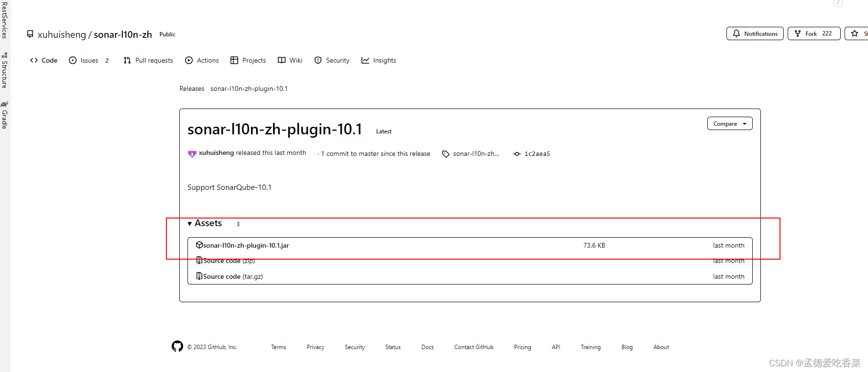Open xuhuisheng author link in release
The width and height of the screenshot is (868, 372).
point(216,153)
